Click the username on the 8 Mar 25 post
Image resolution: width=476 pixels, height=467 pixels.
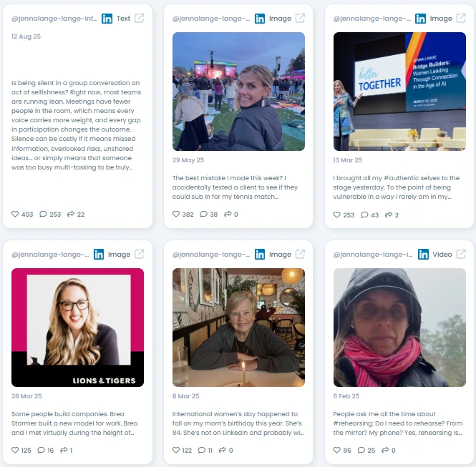[x=211, y=255]
